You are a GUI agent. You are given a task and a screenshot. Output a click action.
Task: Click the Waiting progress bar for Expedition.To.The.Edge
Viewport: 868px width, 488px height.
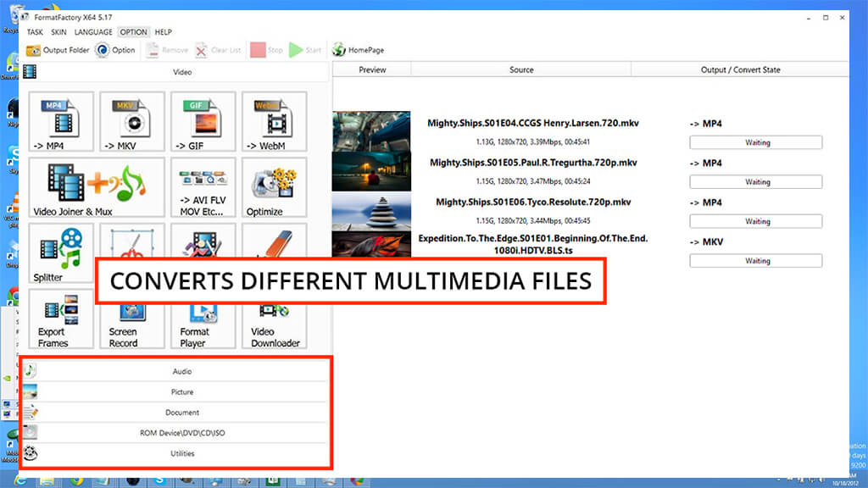tap(755, 260)
